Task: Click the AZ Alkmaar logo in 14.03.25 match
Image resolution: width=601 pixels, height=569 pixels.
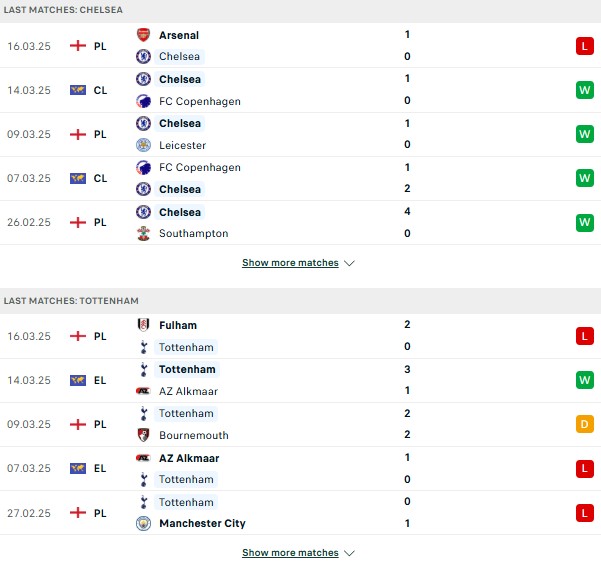Action: (143, 391)
